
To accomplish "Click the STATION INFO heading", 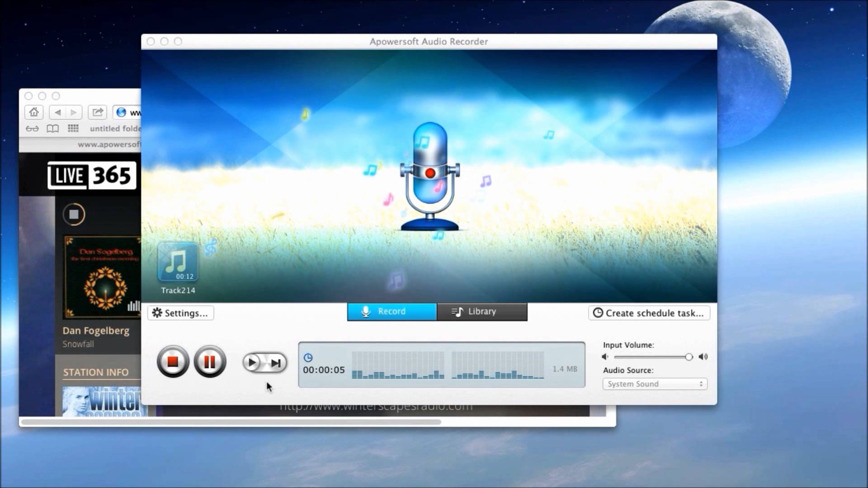I will click(x=96, y=372).
